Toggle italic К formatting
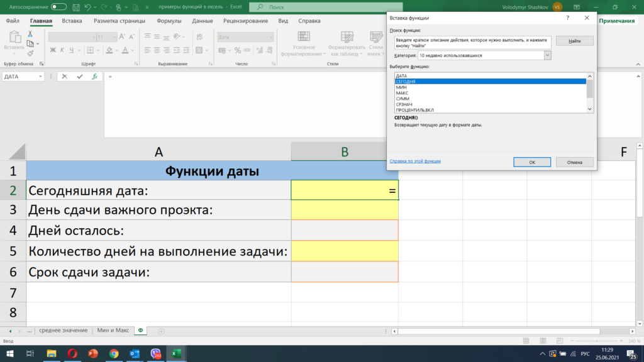This screenshot has height=362, width=644. click(x=62, y=50)
